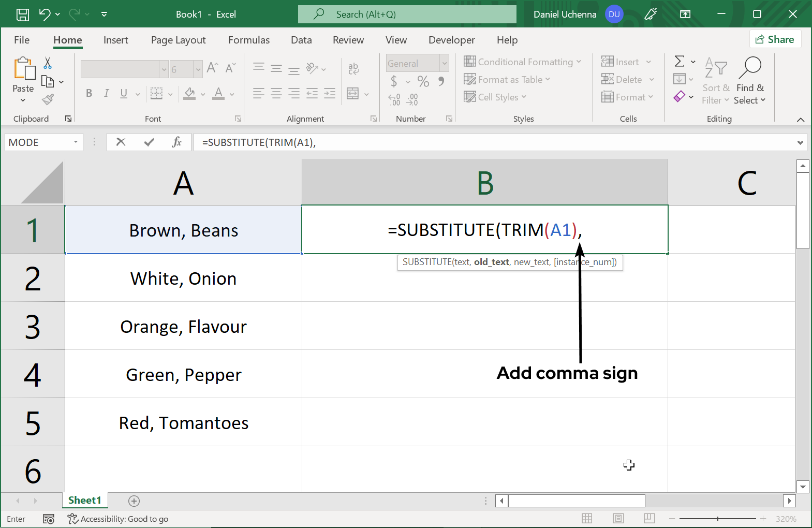The width and height of the screenshot is (812, 528).
Task: Open the File menu
Action: point(22,40)
